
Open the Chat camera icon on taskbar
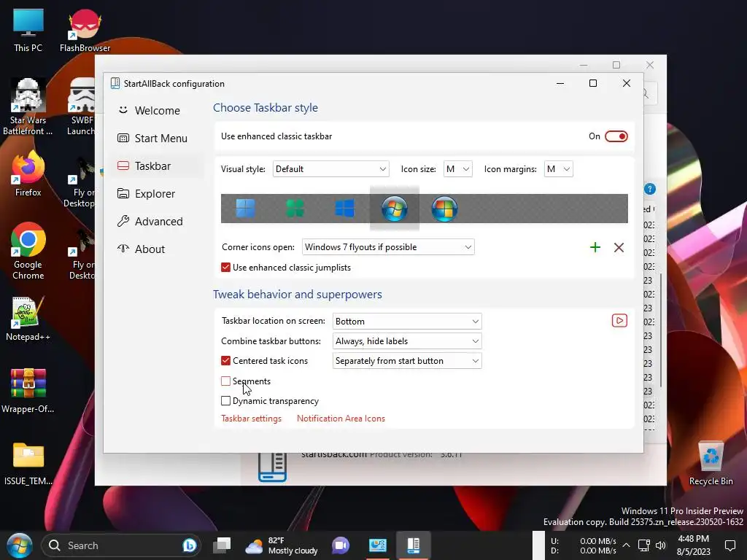[341, 545]
